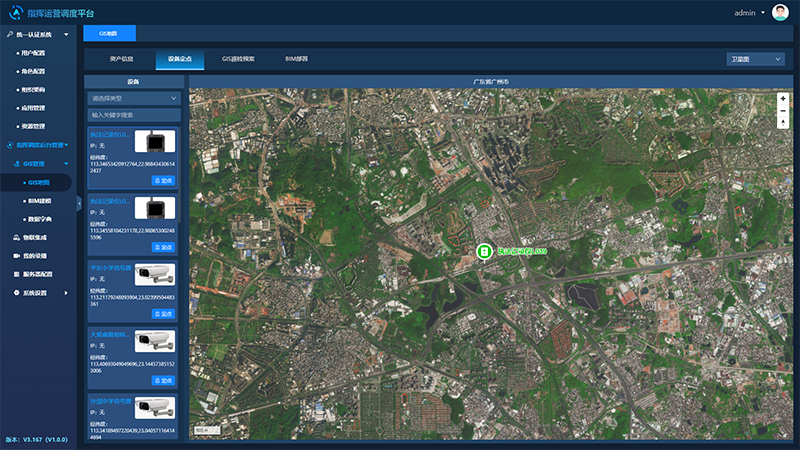Click the admin user avatar
The height and width of the screenshot is (450, 800).
click(780, 13)
